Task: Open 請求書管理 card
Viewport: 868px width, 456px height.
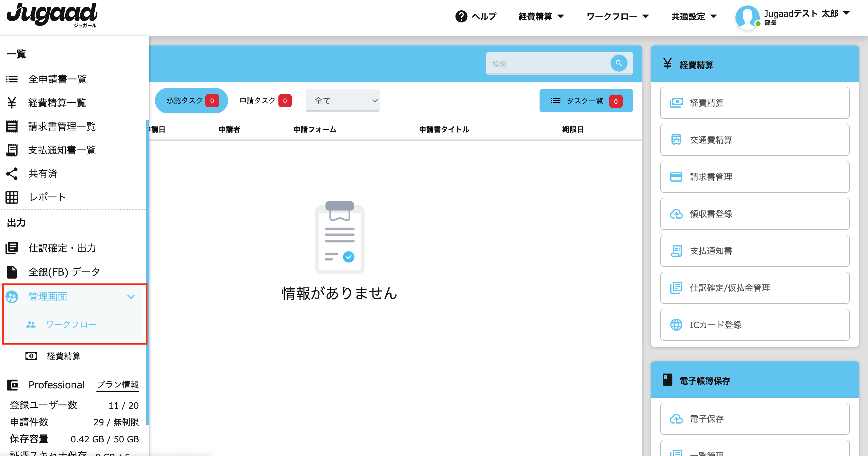Action: pos(755,176)
